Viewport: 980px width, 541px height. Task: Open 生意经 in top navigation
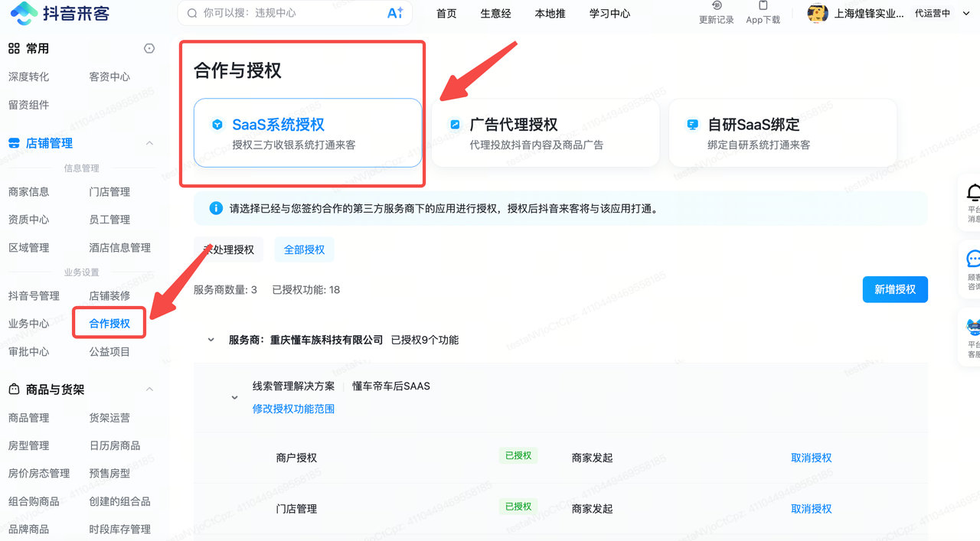tap(495, 13)
